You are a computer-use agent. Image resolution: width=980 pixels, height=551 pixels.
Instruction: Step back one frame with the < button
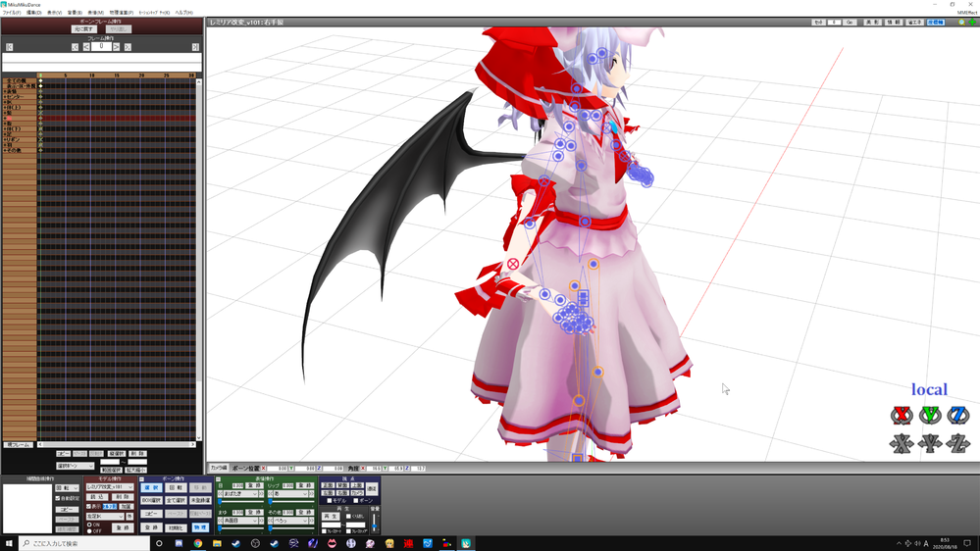point(86,47)
